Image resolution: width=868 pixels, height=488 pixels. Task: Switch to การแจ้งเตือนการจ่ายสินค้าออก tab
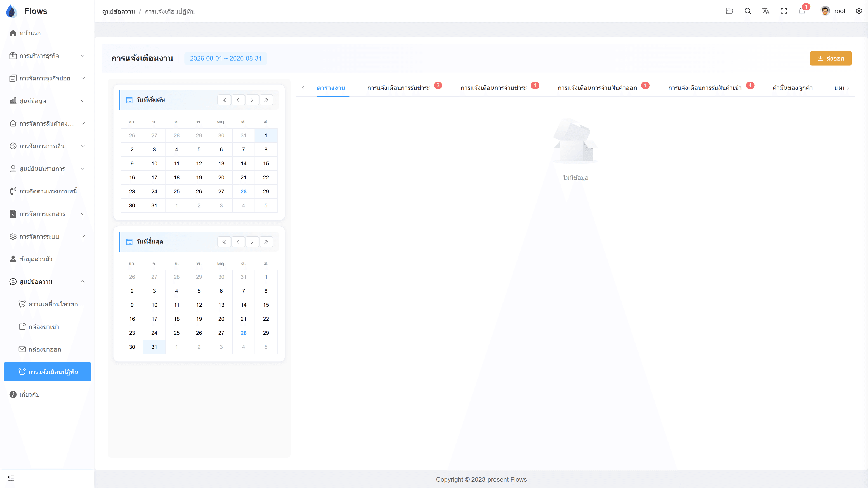click(597, 88)
